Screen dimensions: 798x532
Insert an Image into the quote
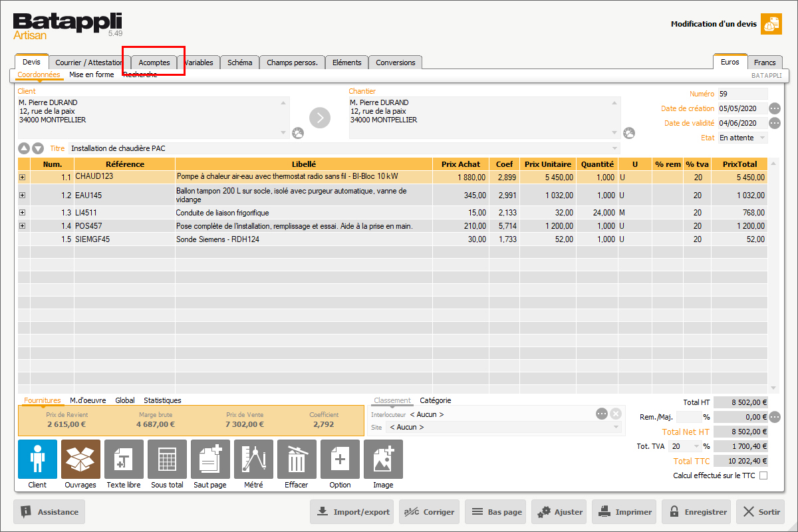tap(383, 459)
